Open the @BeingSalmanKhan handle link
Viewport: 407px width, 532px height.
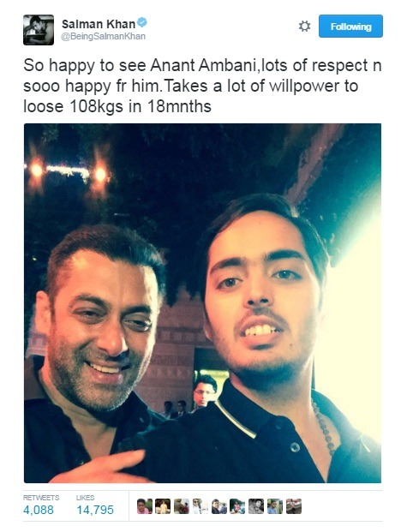coord(103,37)
